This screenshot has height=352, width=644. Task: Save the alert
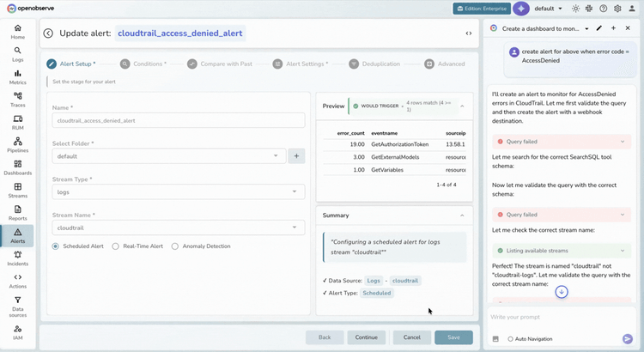pyautogui.click(x=454, y=337)
